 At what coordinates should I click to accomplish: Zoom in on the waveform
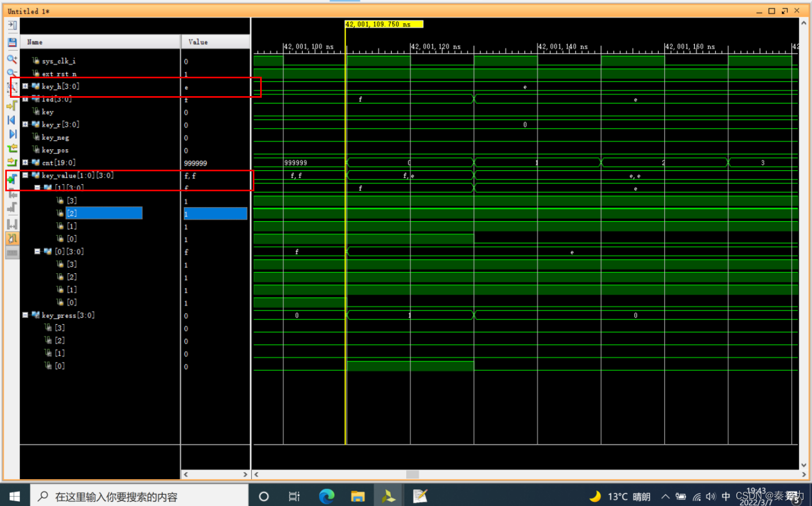12,59
